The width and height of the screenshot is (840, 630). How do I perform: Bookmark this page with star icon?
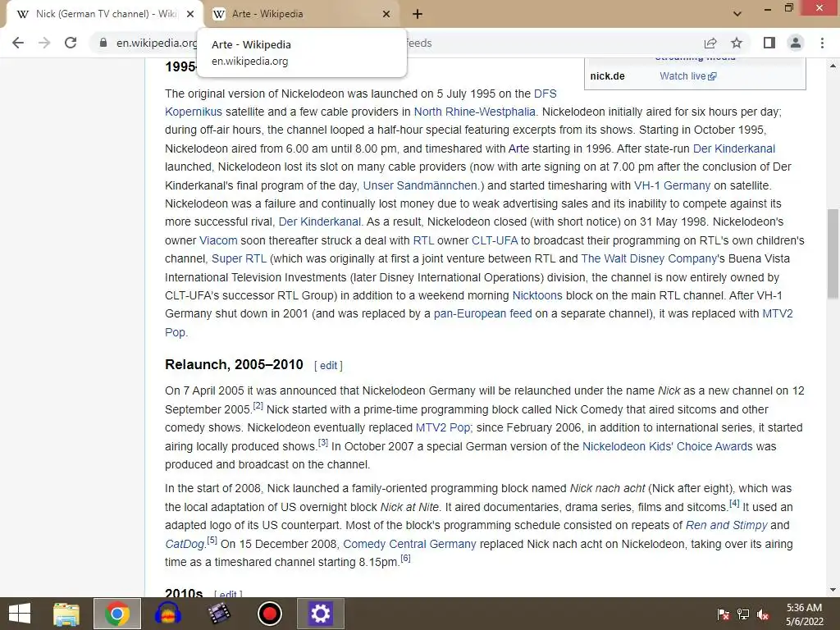[737, 43]
